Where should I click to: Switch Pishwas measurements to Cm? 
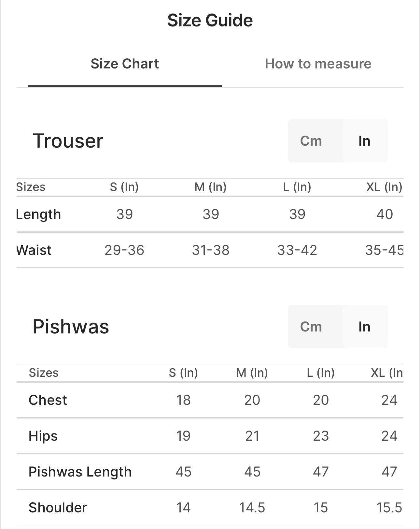(311, 327)
